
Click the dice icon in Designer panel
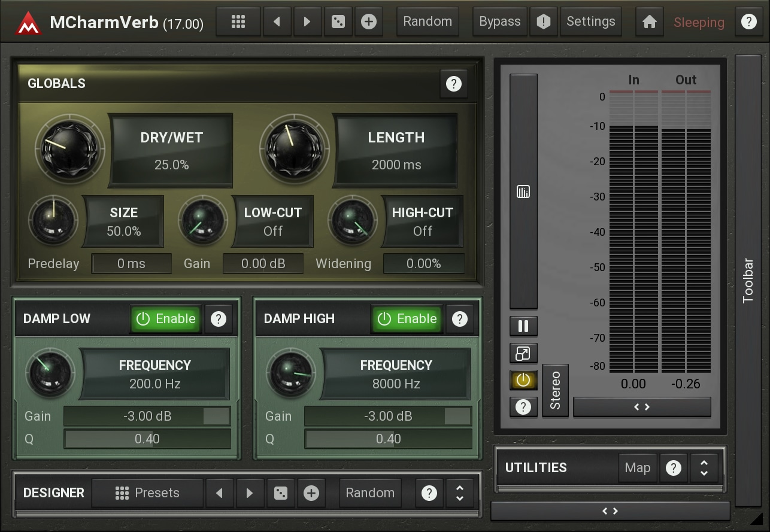point(280,493)
